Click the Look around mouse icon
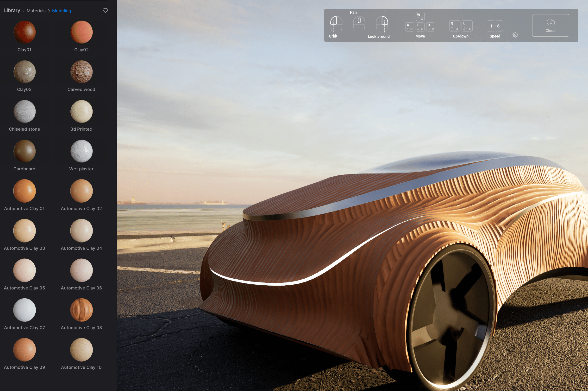Screen dimensions: 588x391 point(382,24)
